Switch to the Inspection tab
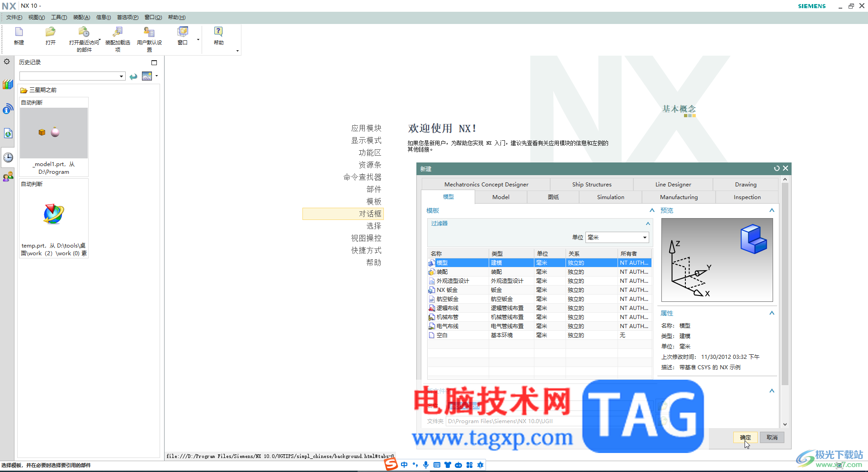 point(747,197)
